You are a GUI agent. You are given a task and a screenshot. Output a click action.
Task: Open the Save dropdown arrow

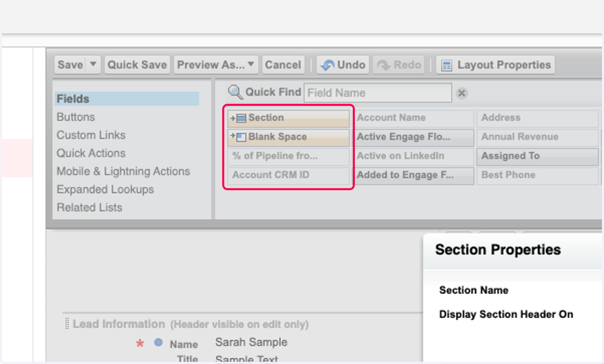point(93,64)
